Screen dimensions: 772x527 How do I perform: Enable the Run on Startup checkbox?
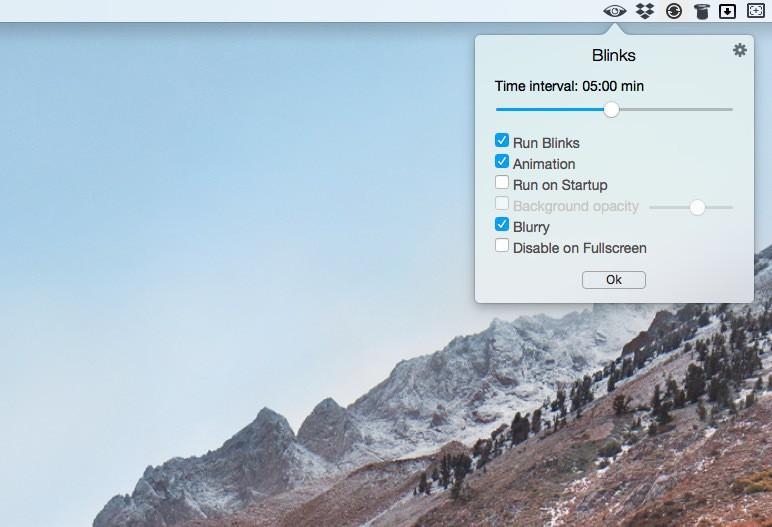502,182
